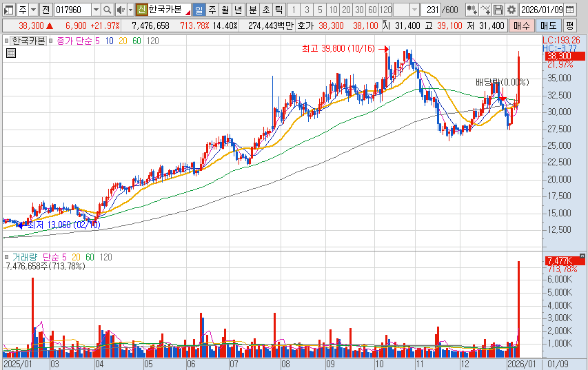This screenshot has width=588, height=370.
Task: Choose the 120 interval button
Action: [385, 10]
